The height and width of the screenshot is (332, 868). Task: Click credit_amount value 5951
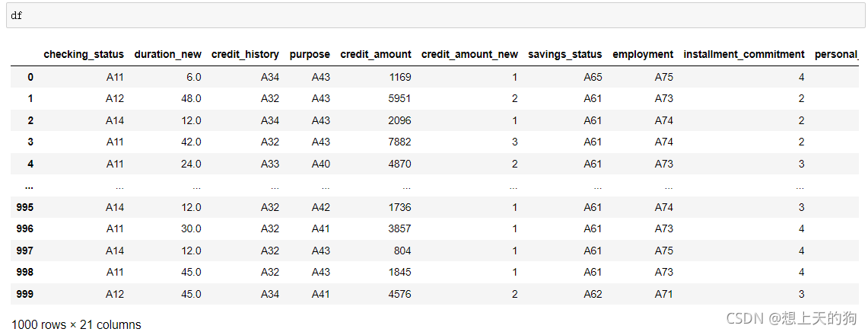coord(399,99)
